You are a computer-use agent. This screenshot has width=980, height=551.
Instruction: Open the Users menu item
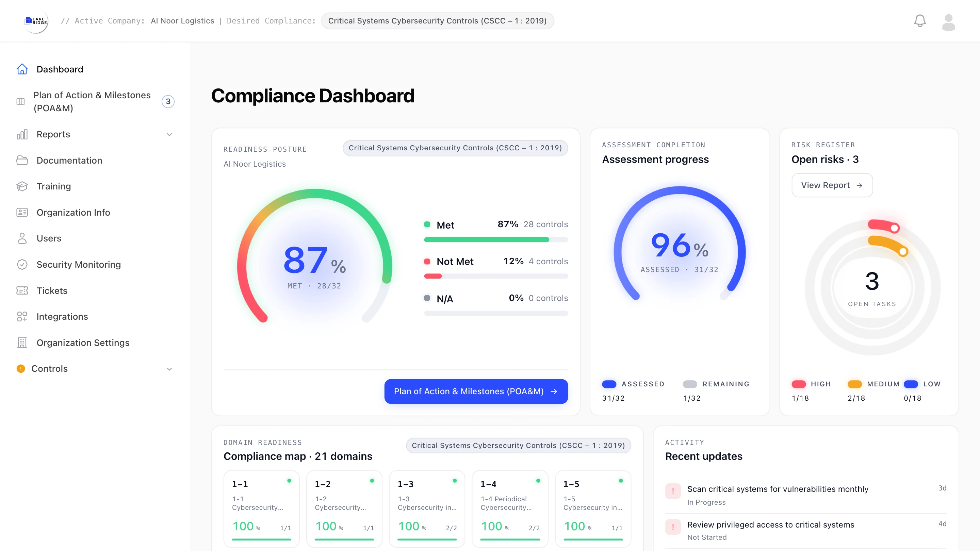pos(95,238)
